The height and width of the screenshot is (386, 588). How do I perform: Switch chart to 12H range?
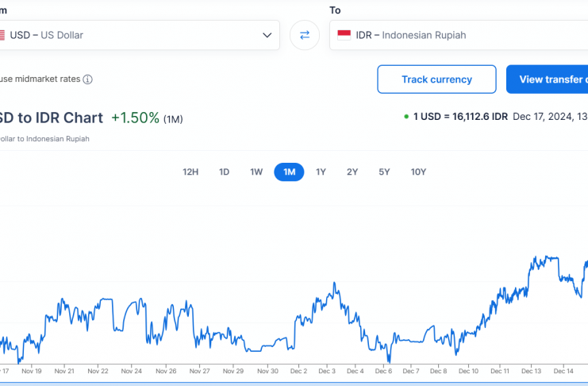[190, 172]
